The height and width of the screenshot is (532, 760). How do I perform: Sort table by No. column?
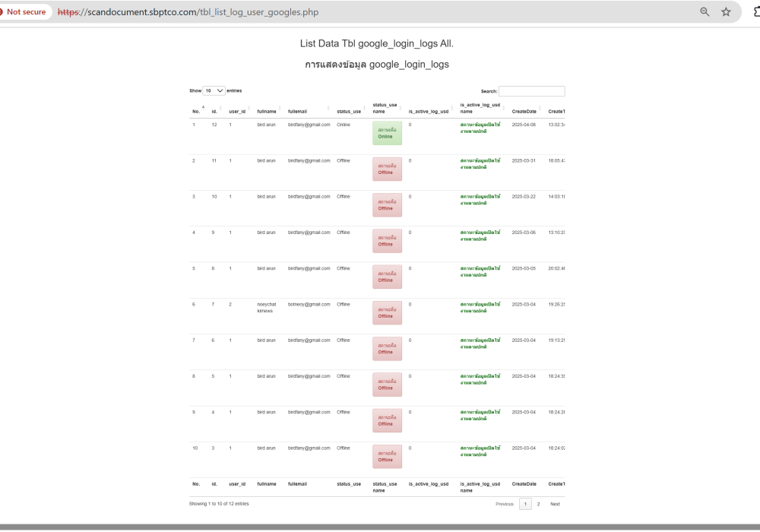(196, 111)
